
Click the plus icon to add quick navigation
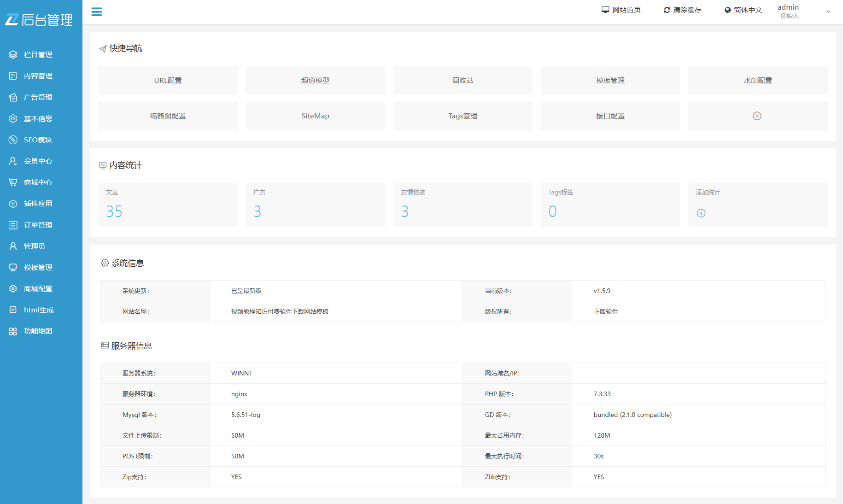pyautogui.click(x=757, y=116)
